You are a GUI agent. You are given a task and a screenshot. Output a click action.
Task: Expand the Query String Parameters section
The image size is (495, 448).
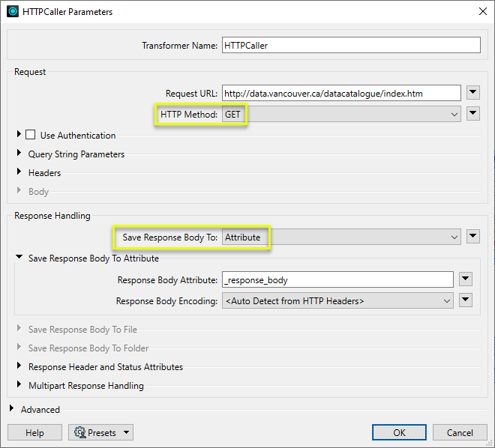point(19,154)
